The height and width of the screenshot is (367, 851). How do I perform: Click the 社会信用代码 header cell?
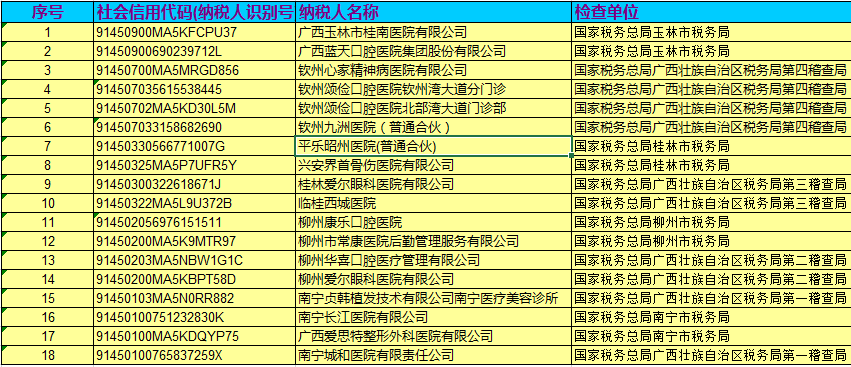click(194, 11)
